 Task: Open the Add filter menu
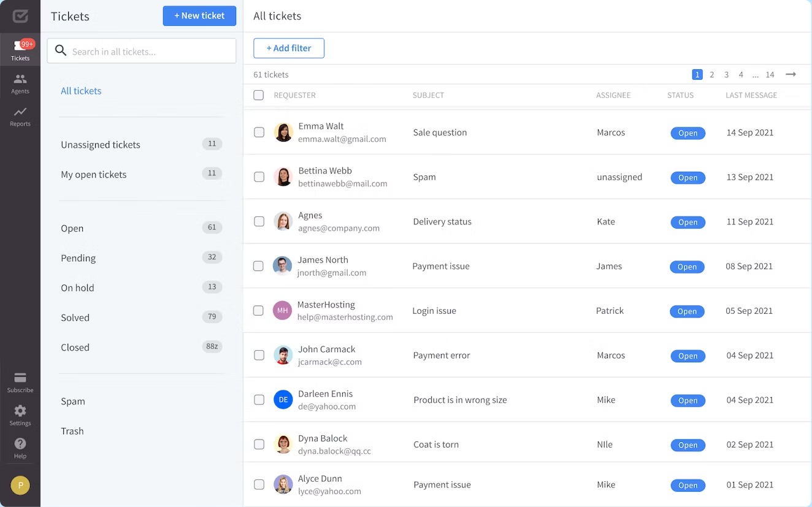pyautogui.click(x=288, y=48)
